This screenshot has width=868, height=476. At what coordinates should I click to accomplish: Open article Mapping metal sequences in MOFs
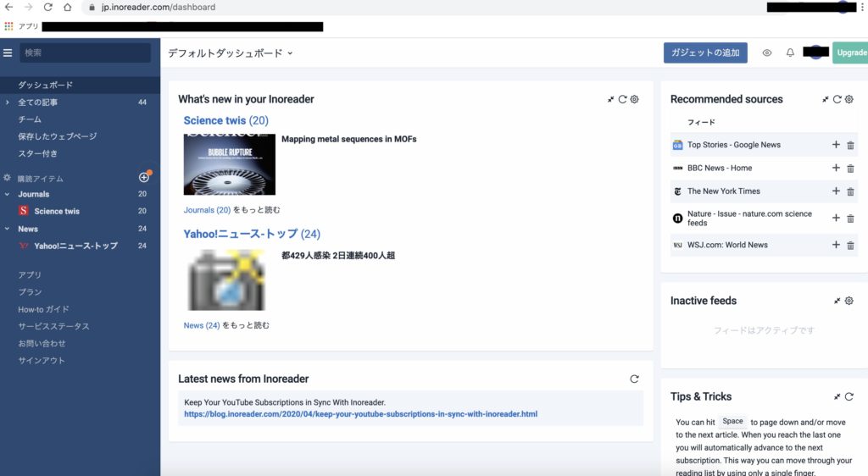pos(348,139)
